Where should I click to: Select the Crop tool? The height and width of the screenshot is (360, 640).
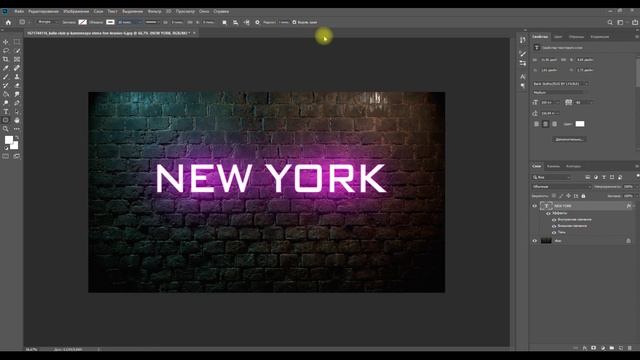6,59
